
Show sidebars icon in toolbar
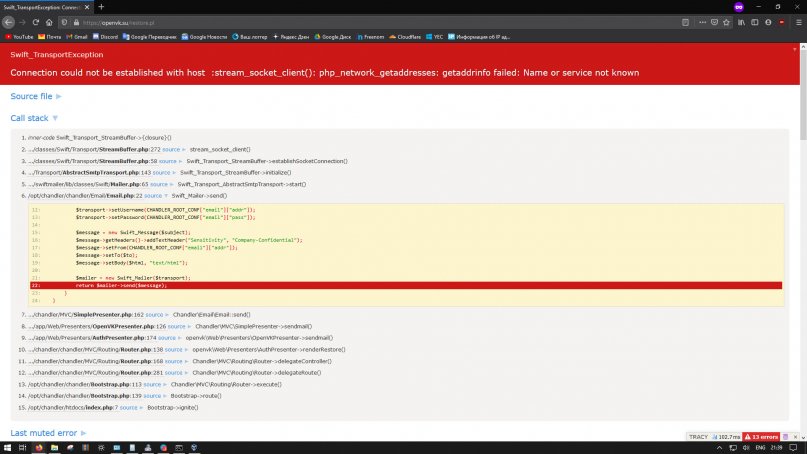755,23
